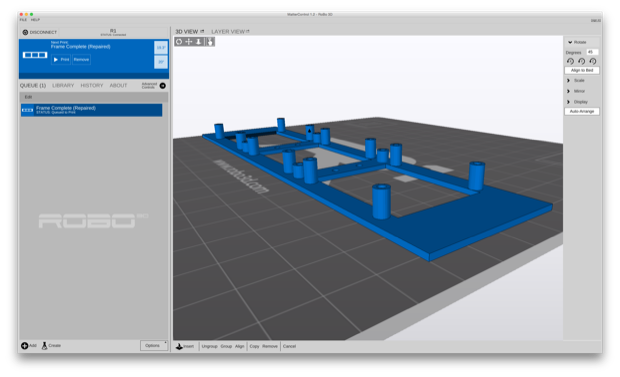Switch to the LAYER VIEW tab

230,32
